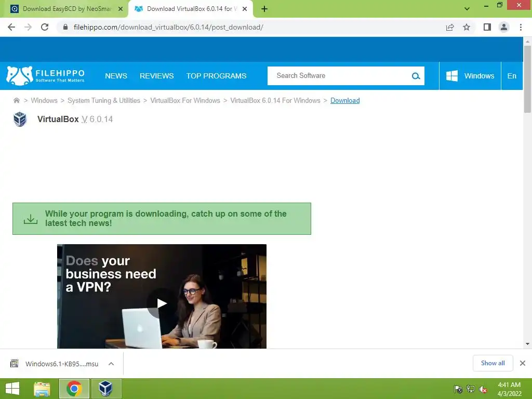The image size is (532, 399).
Task: Open the Windows Start button
Action: pos(12,389)
